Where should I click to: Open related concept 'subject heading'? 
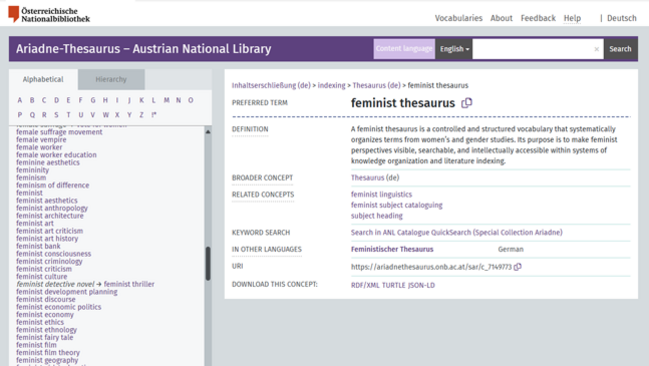[377, 216]
